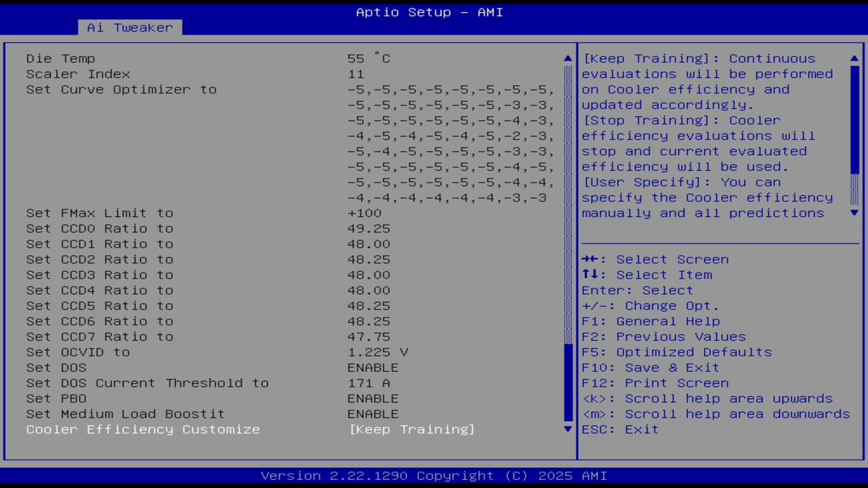This screenshot has height=488, width=868.
Task: Click the up arrow on the options list
Action: click(567, 58)
